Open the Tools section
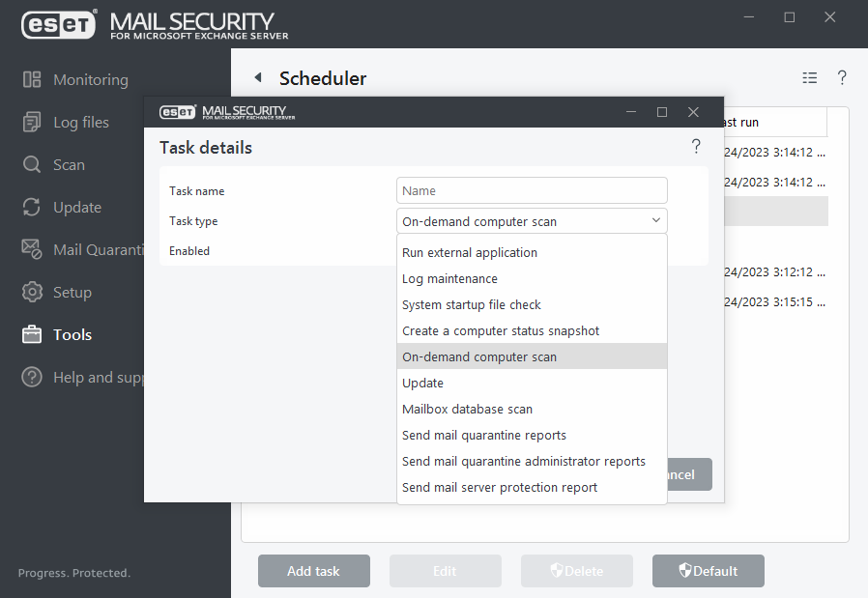This screenshot has width=868, height=598. pos(72,334)
